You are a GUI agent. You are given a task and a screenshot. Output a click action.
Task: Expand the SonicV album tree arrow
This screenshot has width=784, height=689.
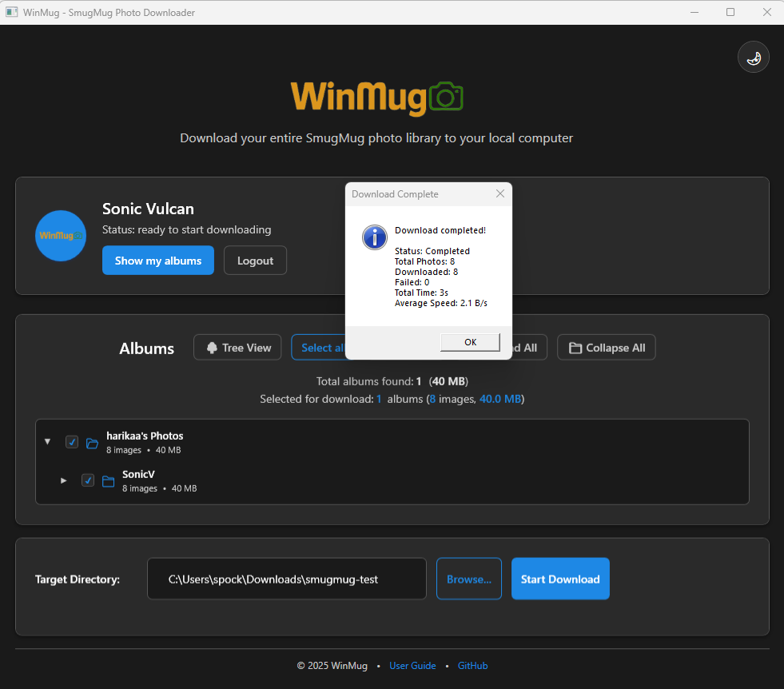click(64, 480)
